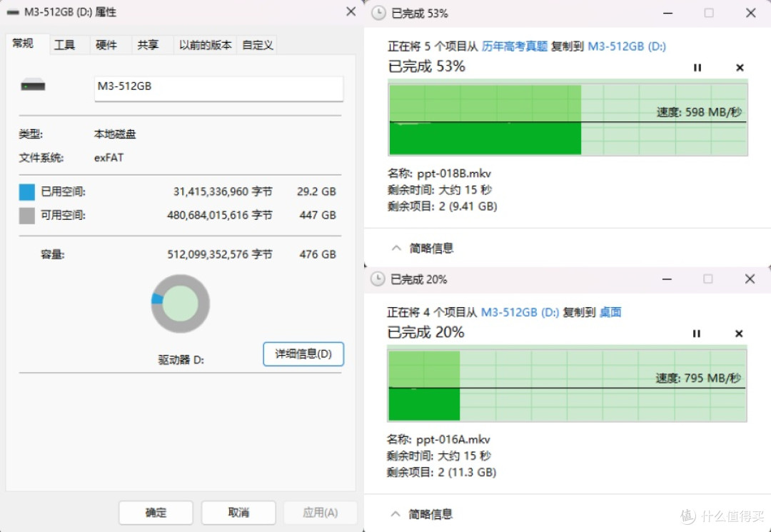Screen dimensions: 771x532
Task: Collapse details in the 20% copy window
Action: point(421,514)
